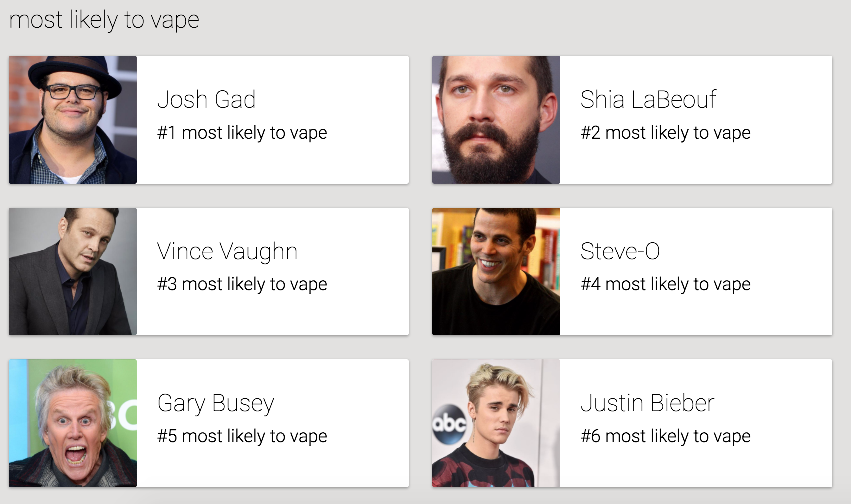The width and height of the screenshot is (851, 504).
Task: Open the Shia LaBeouf name link
Action: pos(648,99)
